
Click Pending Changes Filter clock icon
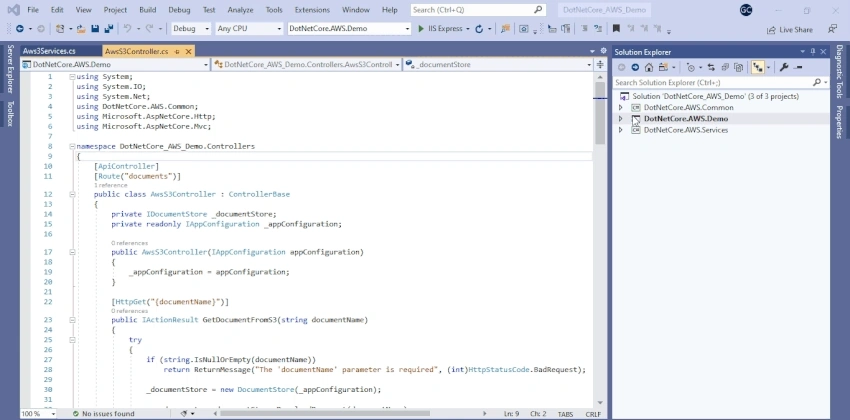(x=691, y=67)
